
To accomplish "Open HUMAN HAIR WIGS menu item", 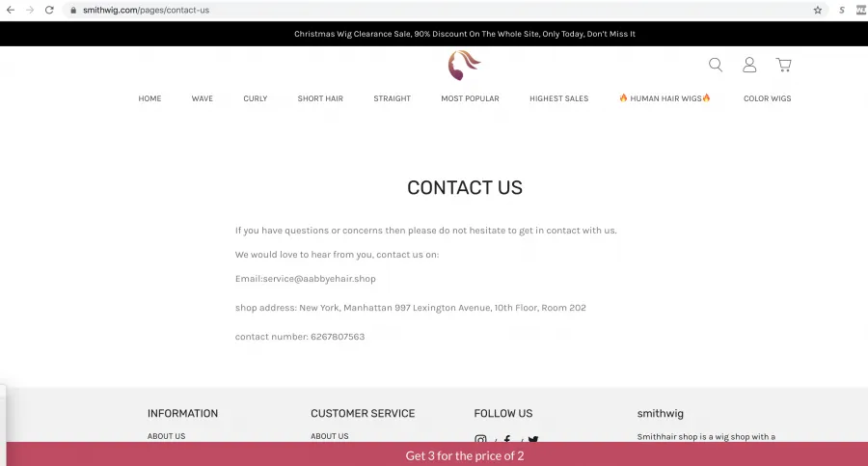I will point(665,98).
